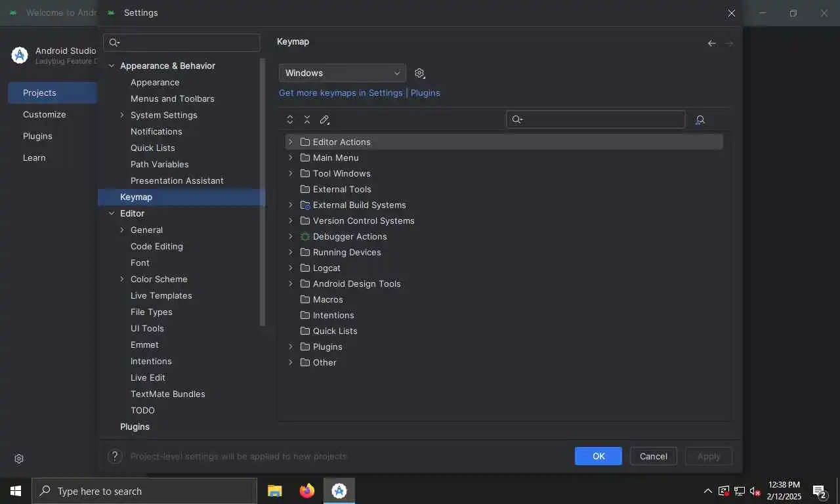Click Welcome screen settings gear icon
The width and height of the screenshot is (840, 504).
coord(19,459)
